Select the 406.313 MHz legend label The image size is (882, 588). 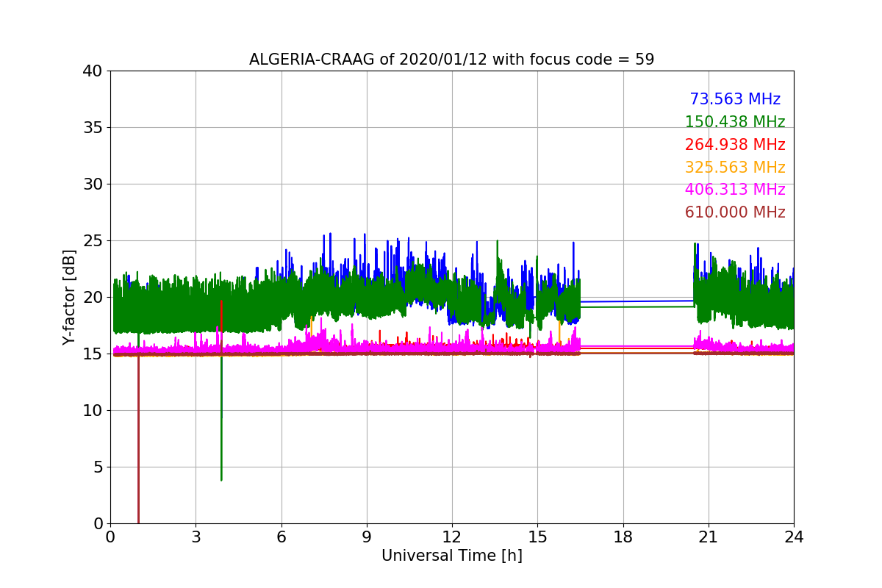point(735,190)
